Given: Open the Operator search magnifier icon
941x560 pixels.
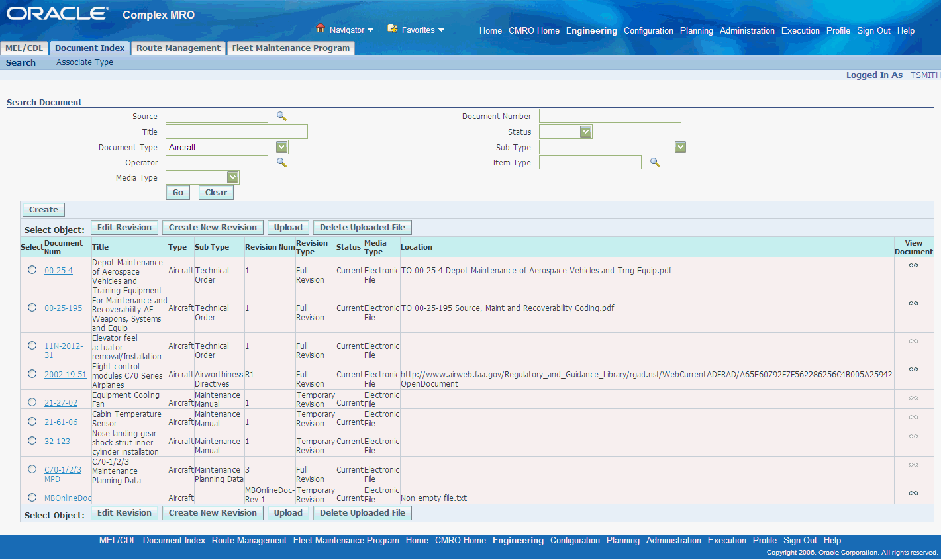Looking at the screenshot, I should (281, 163).
